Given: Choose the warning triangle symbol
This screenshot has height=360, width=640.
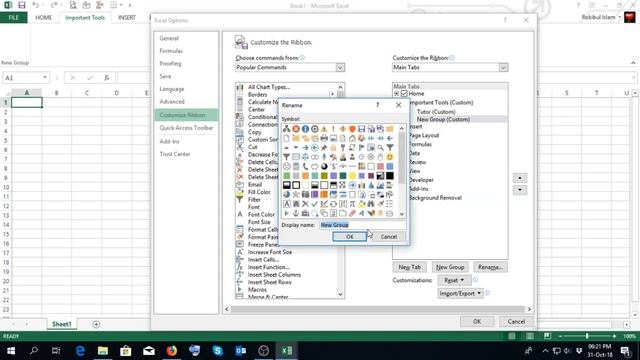Looking at the screenshot, I should pos(324,129).
